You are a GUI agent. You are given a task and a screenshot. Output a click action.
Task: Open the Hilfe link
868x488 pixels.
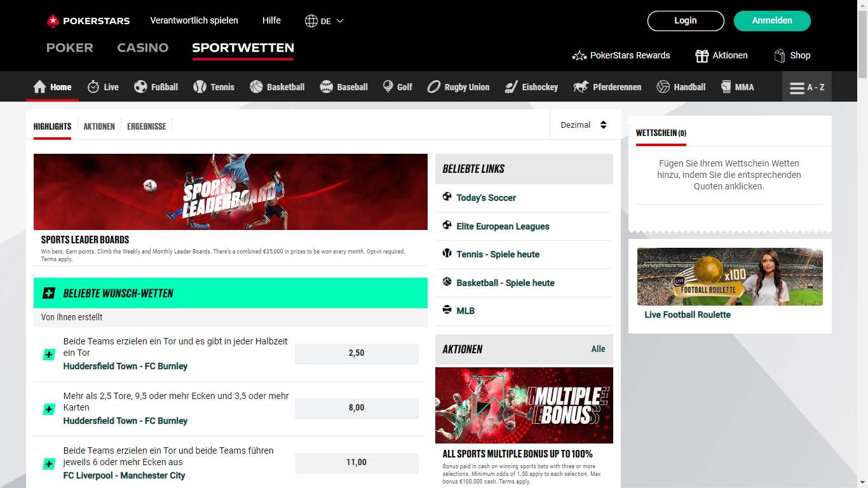click(x=271, y=20)
